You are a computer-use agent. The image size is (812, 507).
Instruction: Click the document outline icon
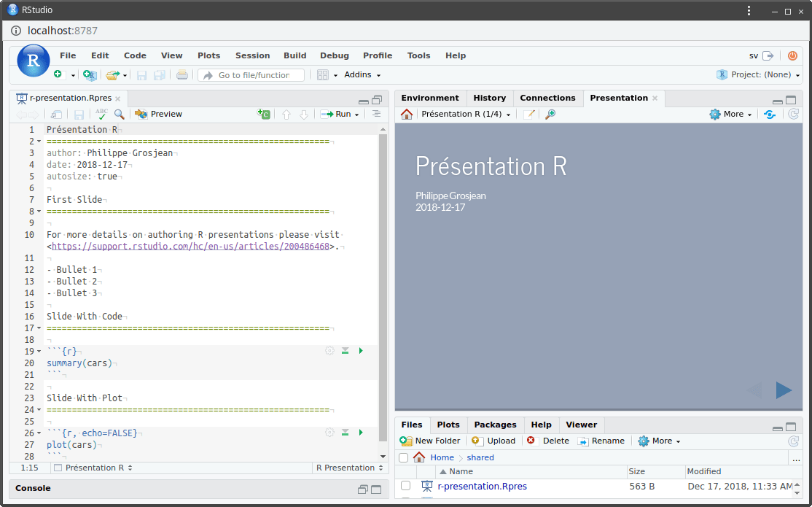[x=377, y=114]
